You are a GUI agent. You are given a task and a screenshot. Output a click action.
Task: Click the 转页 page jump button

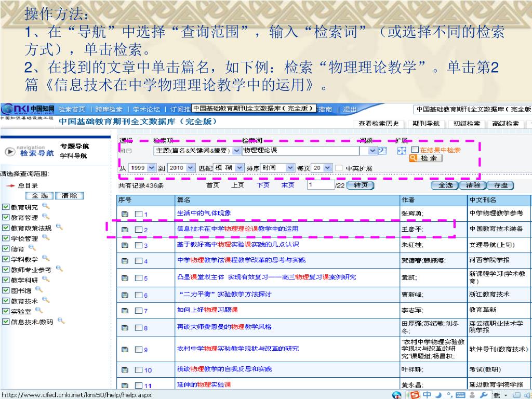pos(361,185)
